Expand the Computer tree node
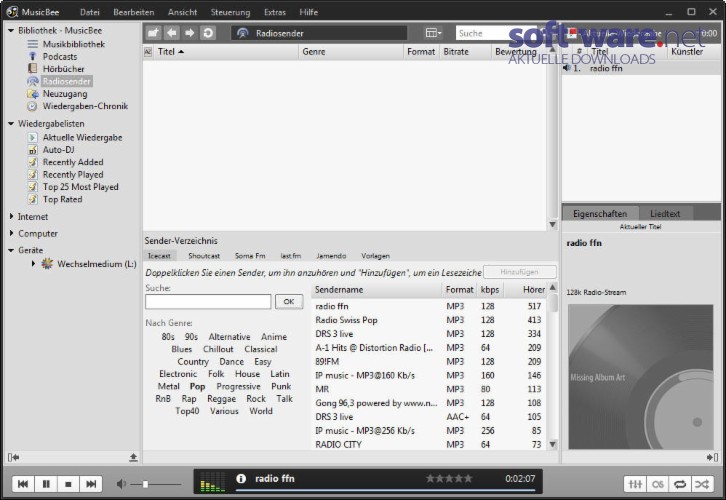The image size is (726, 500). pos(11,233)
